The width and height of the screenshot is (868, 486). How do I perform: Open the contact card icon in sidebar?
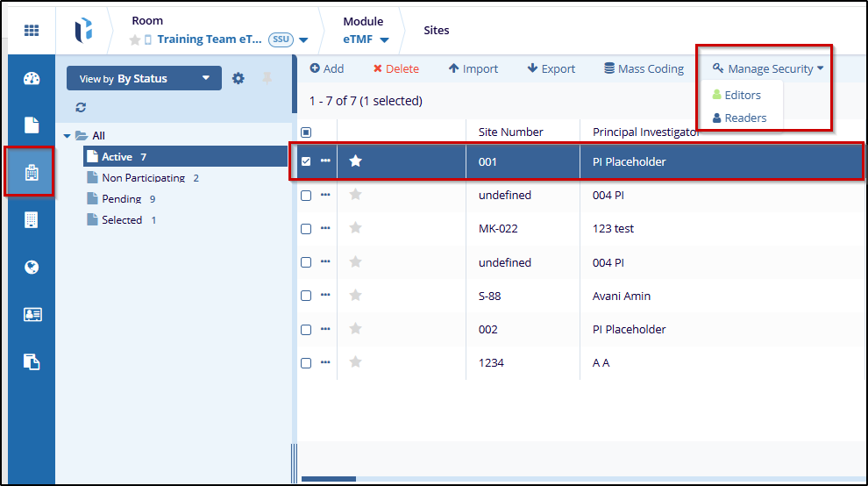[32, 315]
